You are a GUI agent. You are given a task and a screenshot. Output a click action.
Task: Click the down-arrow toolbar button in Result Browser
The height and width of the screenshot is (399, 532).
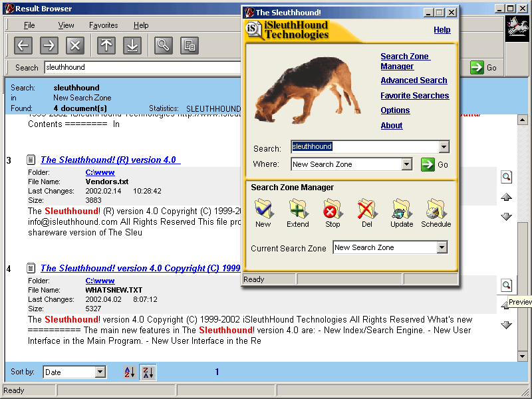(132, 45)
